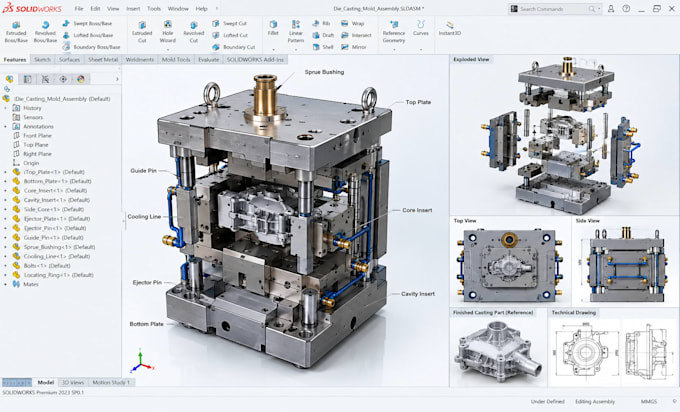Click the Search Commands field
Image resolution: width=680 pixels, height=412 pixels.
(x=555, y=9)
